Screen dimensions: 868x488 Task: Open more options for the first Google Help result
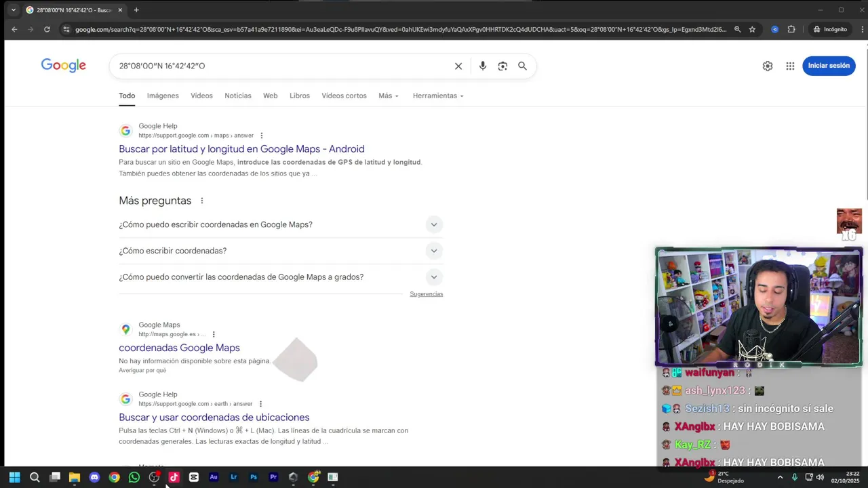(261, 136)
